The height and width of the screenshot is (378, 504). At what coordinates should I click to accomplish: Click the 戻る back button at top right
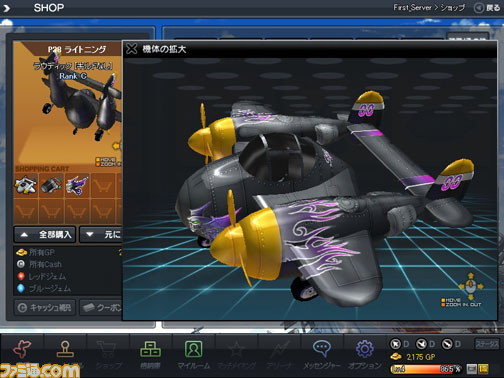click(487, 8)
